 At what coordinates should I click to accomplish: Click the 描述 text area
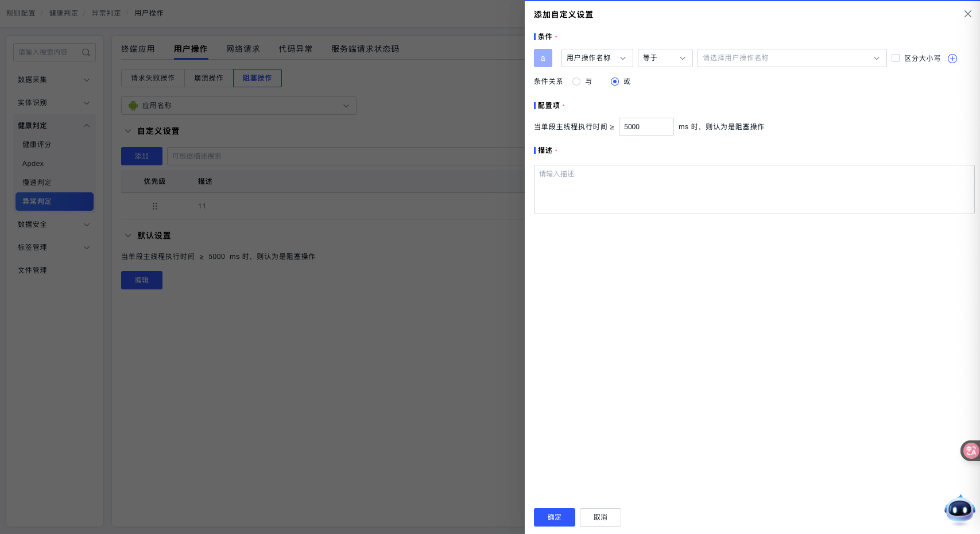click(x=753, y=189)
